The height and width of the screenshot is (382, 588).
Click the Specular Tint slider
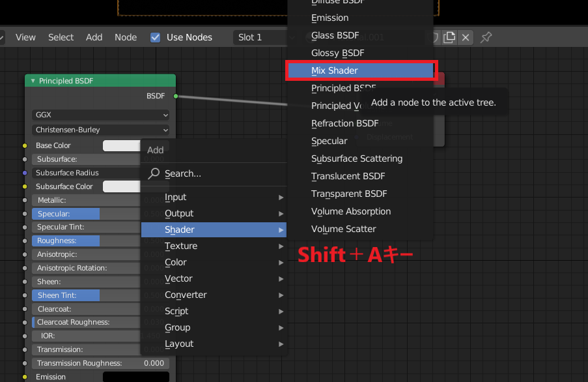pyautogui.click(x=86, y=227)
